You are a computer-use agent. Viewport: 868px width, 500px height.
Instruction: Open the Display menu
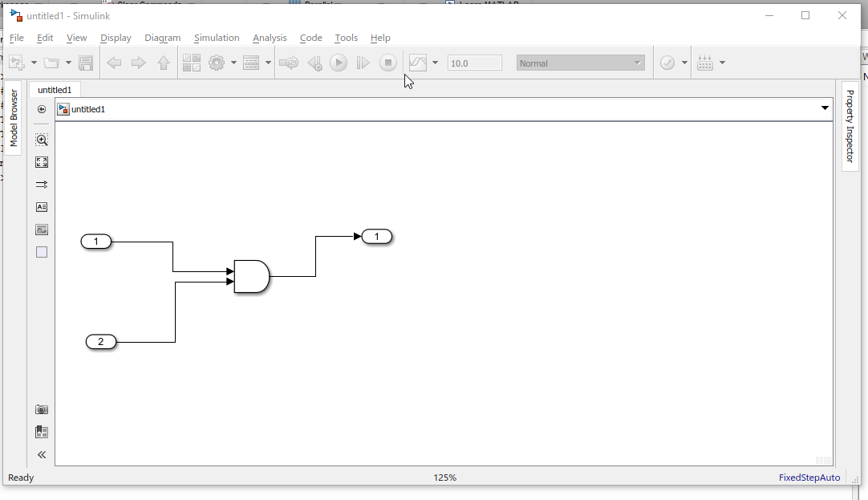point(116,38)
